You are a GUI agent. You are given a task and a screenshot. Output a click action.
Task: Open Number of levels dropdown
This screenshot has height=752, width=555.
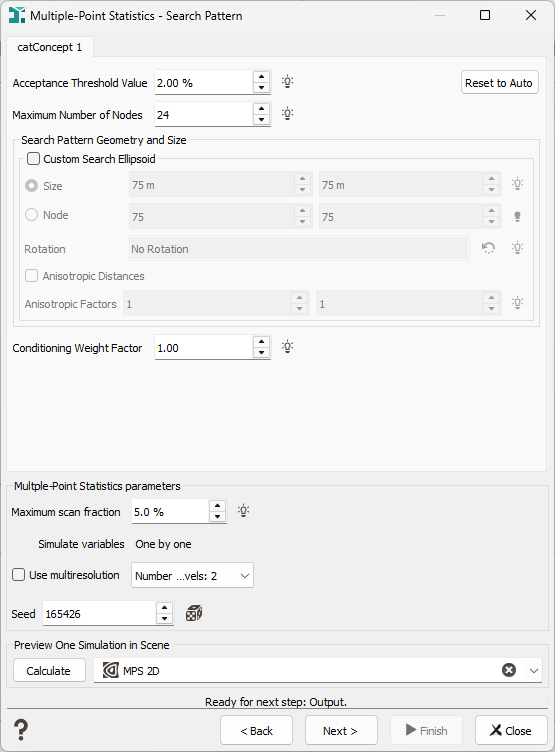tap(192, 576)
